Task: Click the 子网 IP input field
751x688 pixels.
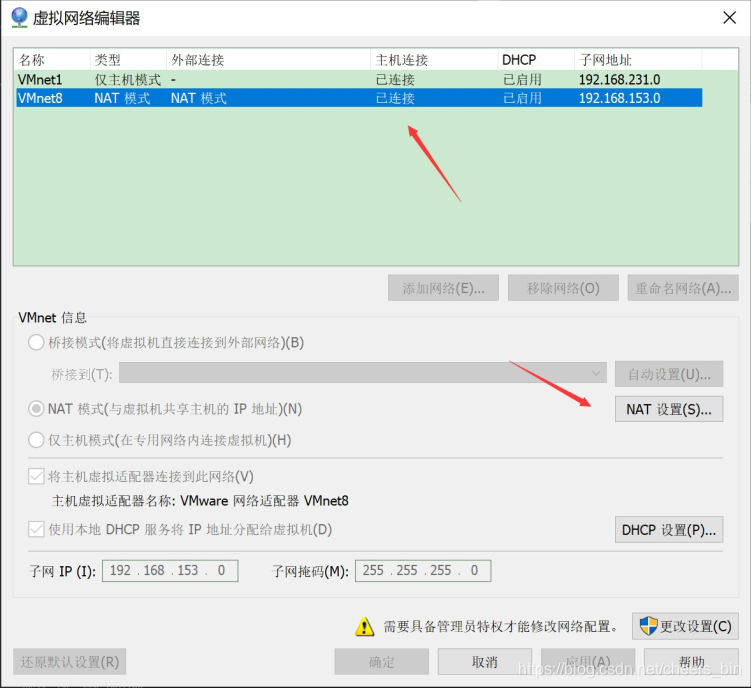Action: tap(170, 571)
